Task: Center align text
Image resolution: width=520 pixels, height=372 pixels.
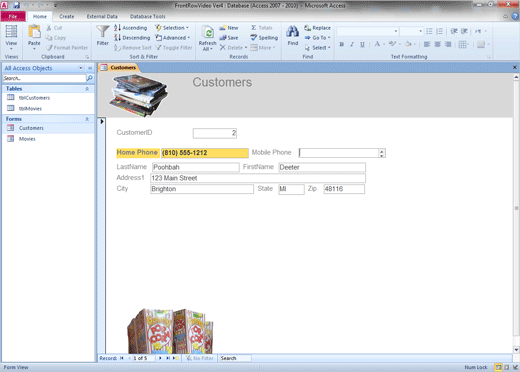Action: pyautogui.click(x=438, y=44)
